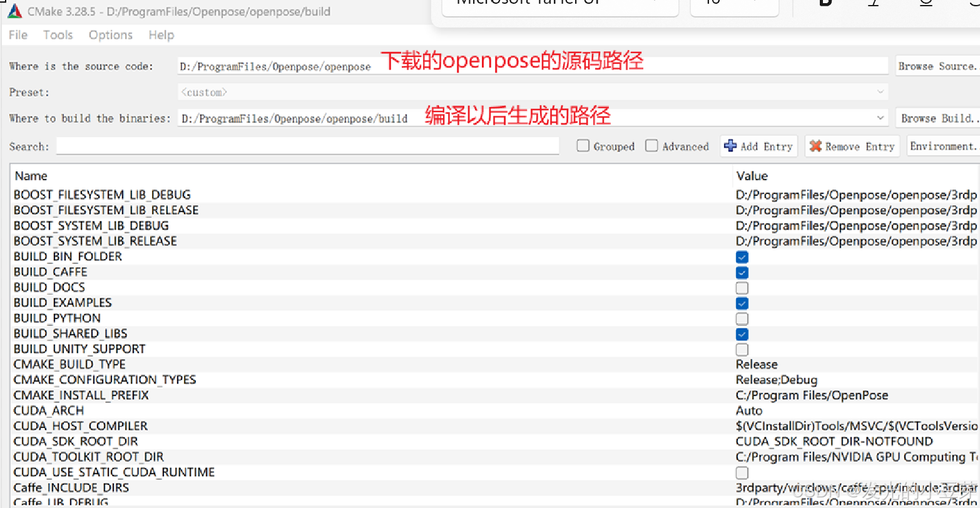Select the BOOST_FILESYSTEM_LIB_DEBUG row
Screen dimensions: 980x508
pos(494,195)
